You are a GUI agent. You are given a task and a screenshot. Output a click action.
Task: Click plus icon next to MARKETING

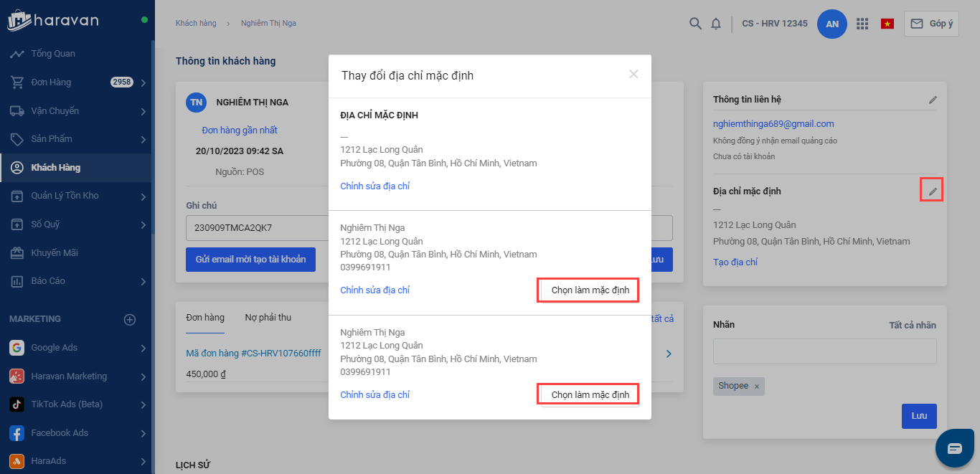pyautogui.click(x=130, y=319)
